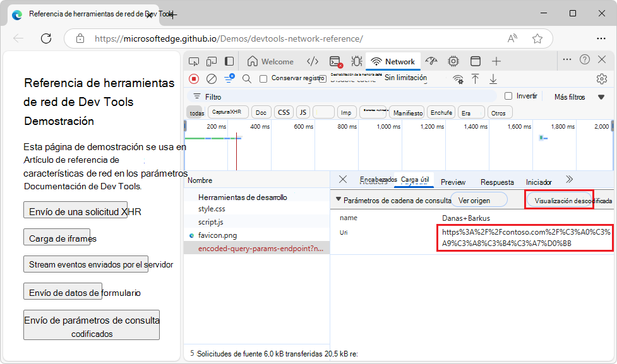Import a HAR file
Viewport: 617px width, 364px height.
pos(476,79)
